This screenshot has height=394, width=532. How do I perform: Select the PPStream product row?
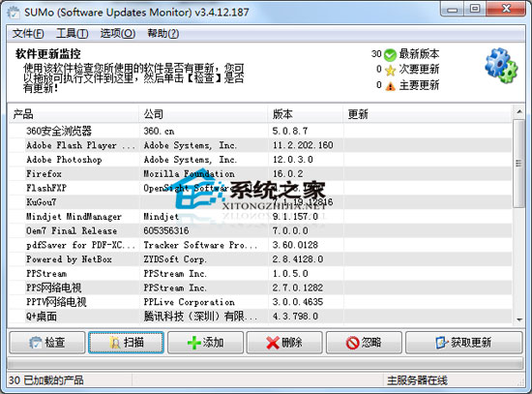(260, 273)
